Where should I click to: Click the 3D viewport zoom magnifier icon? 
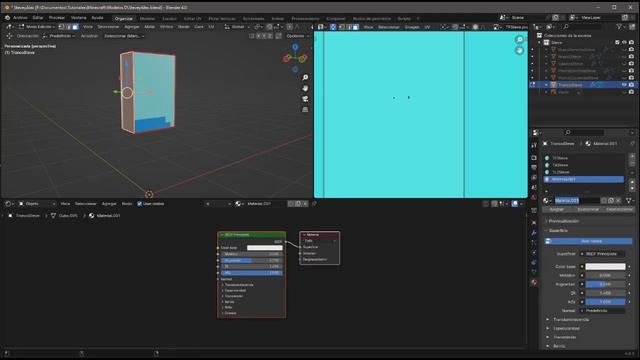(x=305, y=78)
